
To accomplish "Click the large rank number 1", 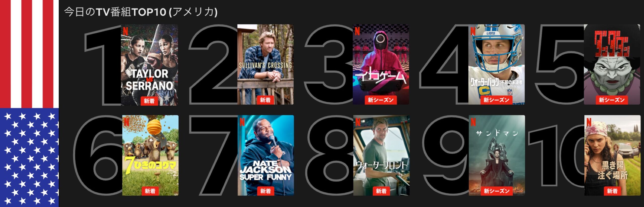I will [x=103, y=65].
